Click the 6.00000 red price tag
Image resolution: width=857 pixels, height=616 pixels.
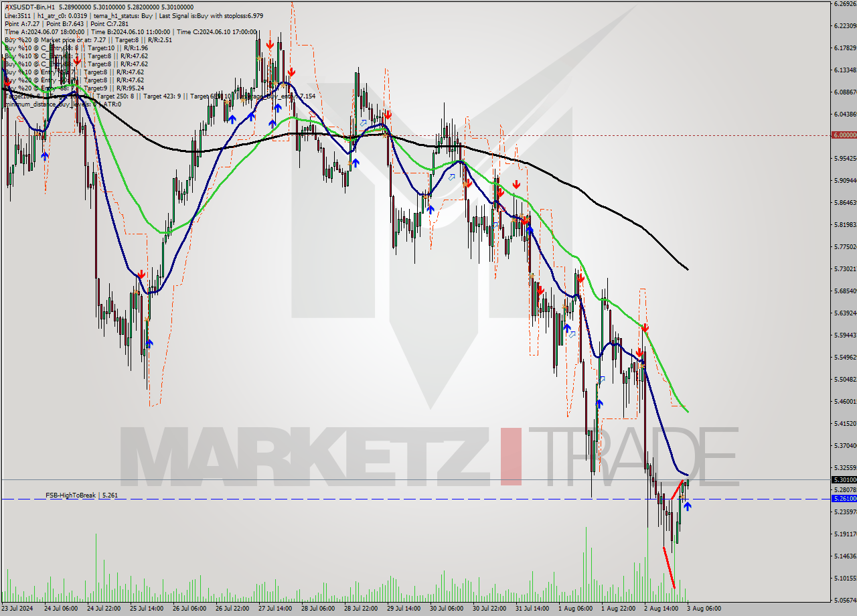pos(844,135)
